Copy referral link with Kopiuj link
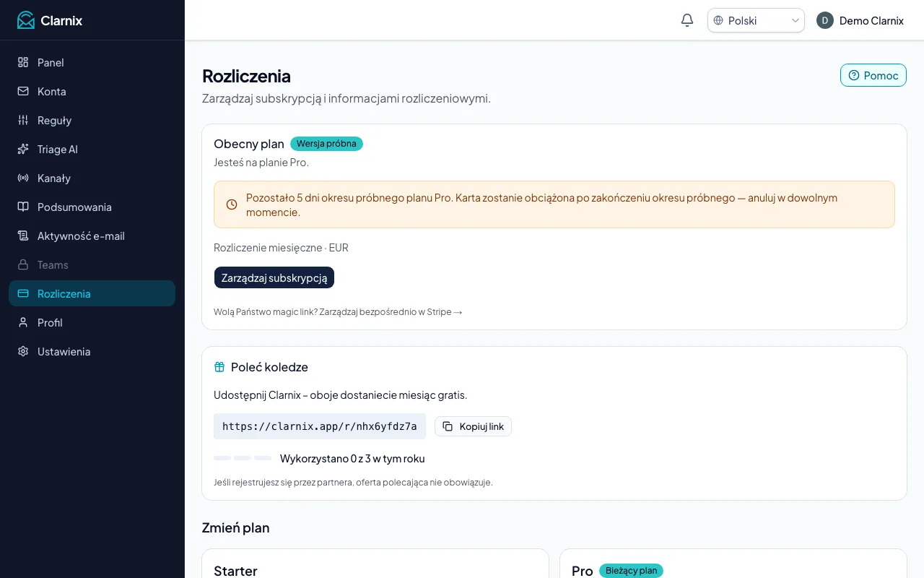This screenshot has height=578, width=924. coord(473,426)
